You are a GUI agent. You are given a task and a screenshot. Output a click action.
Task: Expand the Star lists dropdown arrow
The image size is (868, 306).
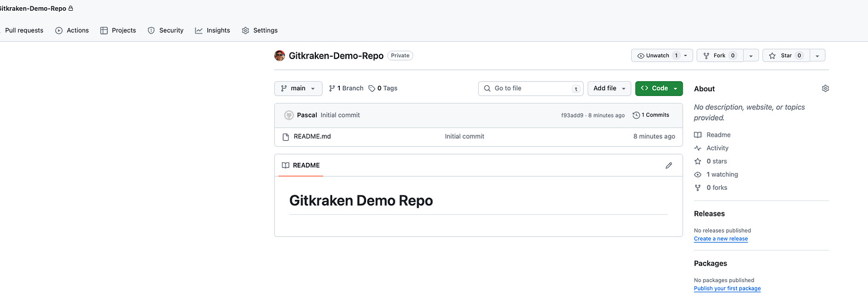pos(817,55)
